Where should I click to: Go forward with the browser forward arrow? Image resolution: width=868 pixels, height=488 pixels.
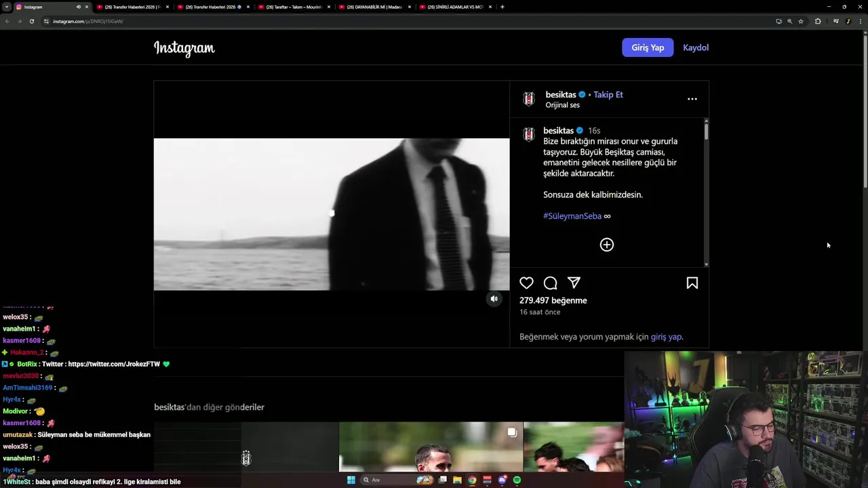point(19,21)
